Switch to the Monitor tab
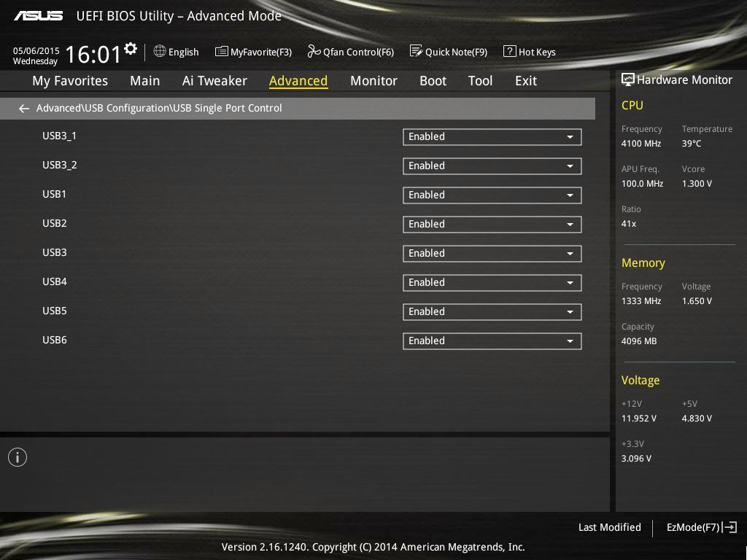 coord(373,81)
